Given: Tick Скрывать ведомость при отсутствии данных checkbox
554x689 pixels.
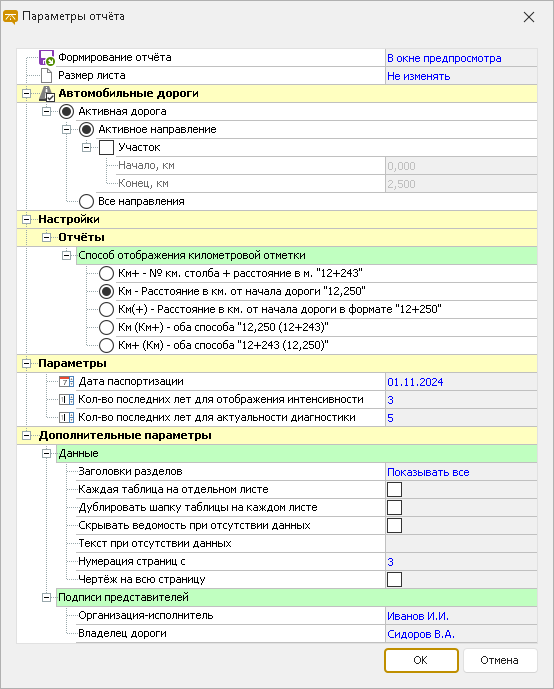Looking at the screenshot, I should click(394, 526).
